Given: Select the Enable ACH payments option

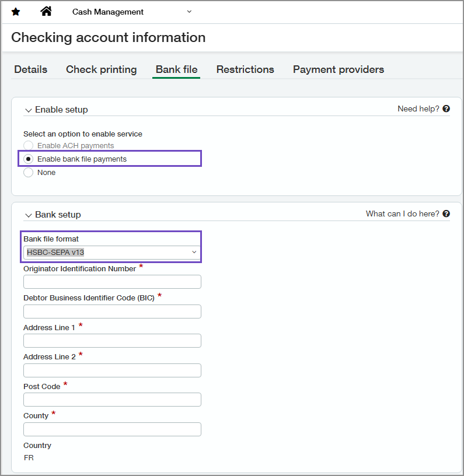Looking at the screenshot, I should pos(27,145).
